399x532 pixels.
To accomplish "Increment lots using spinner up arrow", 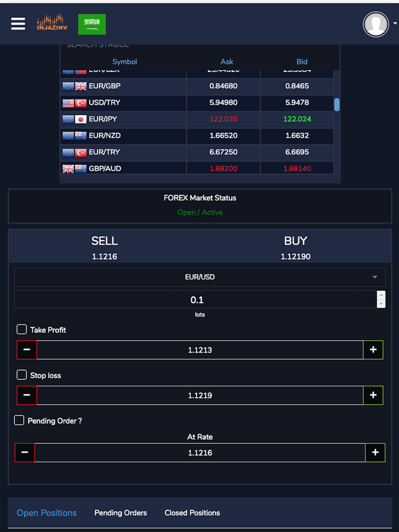I will (x=381, y=295).
